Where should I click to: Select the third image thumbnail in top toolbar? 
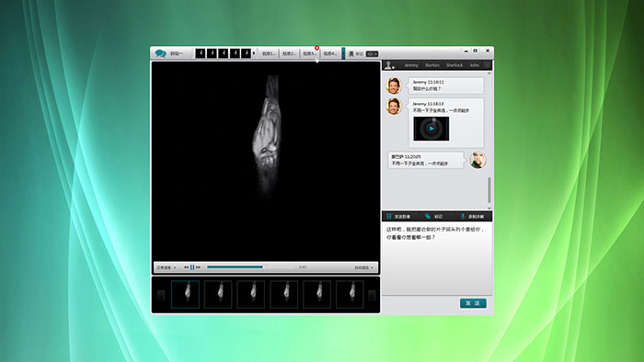tap(224, 53)
